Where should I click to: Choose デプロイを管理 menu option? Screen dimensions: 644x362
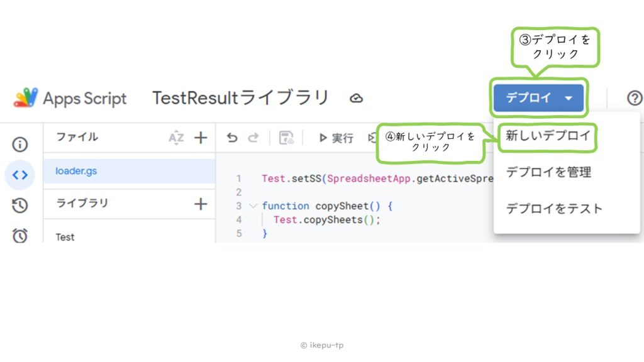pyautogui.click(x=548, y=172)
